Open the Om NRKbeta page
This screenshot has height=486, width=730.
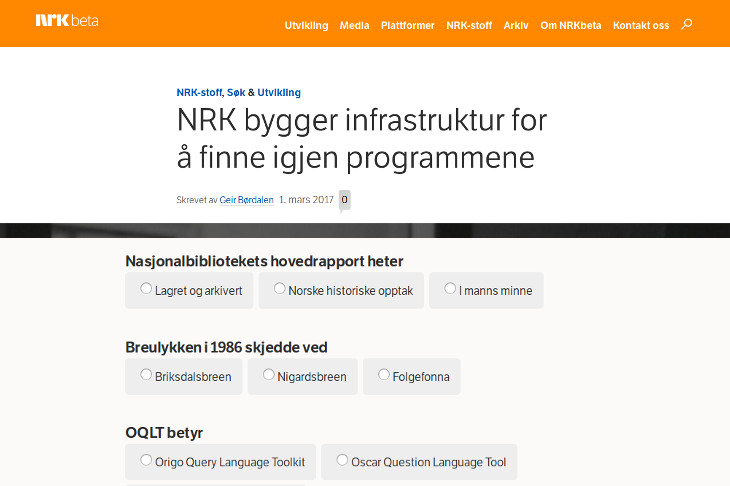click(570, 26)
